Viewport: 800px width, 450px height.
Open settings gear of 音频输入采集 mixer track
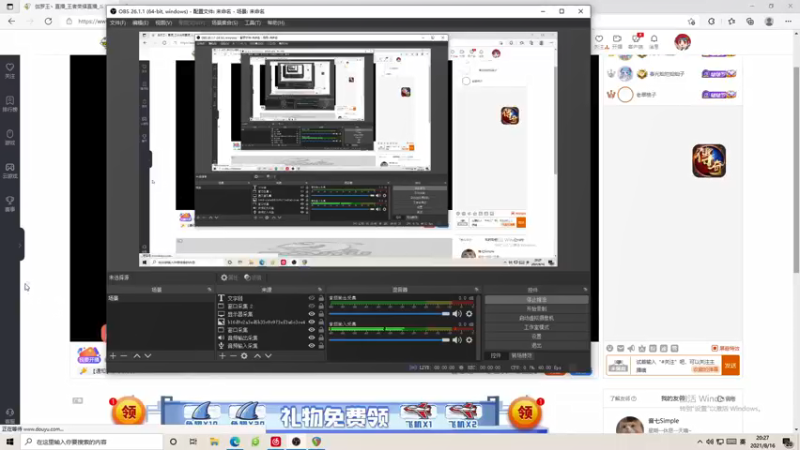point(469,340)
